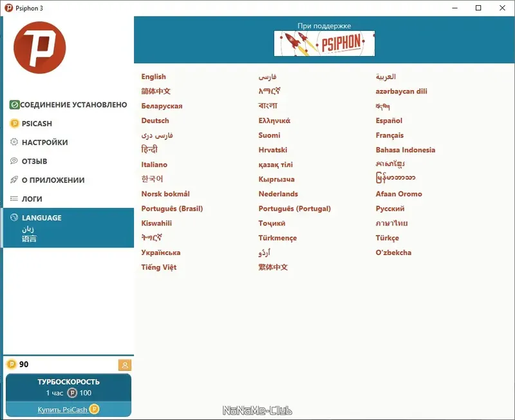515x420 pixels.
Task: Click the feedback speech bubble icon
Action: pos(14,160)
